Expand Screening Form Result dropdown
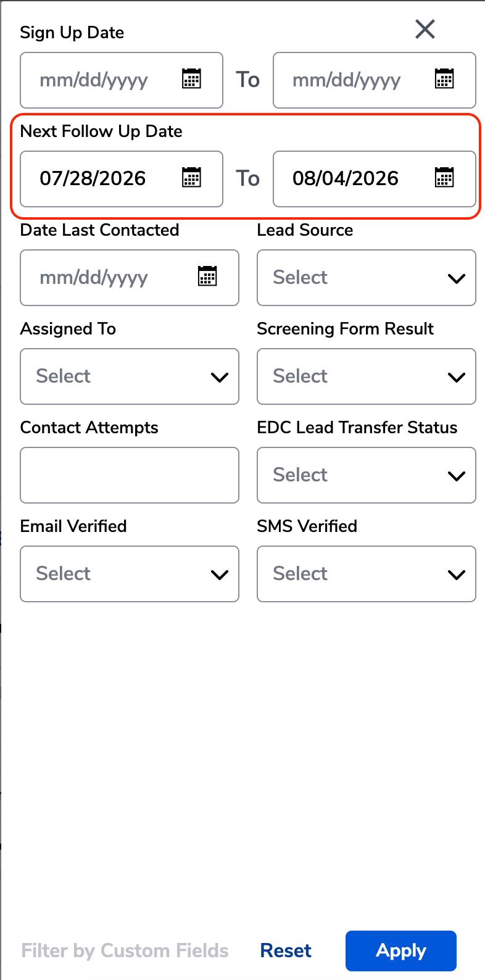The image size is (485, 980). [x=367, y=376]
